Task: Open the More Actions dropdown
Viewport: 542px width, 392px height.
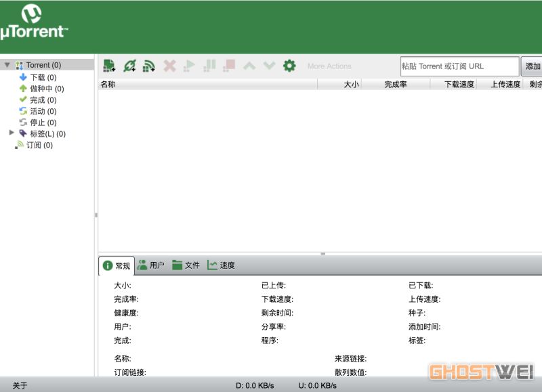Action: click(x=329, y=66)
